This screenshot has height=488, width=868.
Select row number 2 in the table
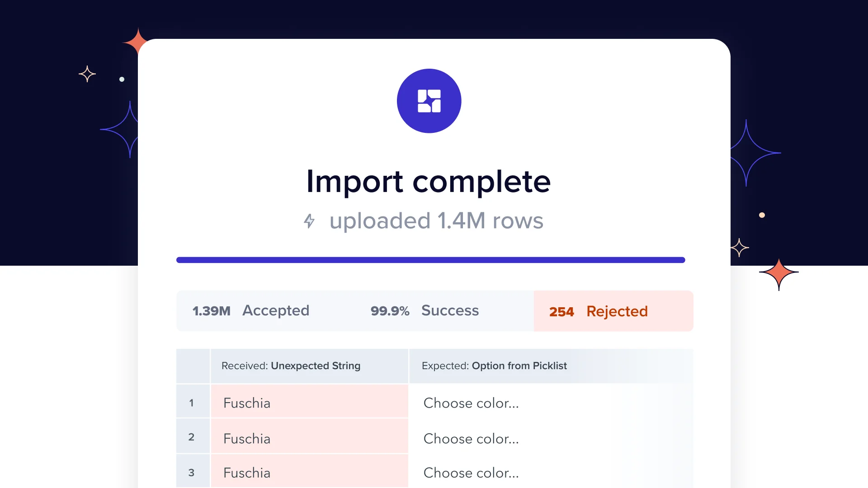tap(192, 437)
